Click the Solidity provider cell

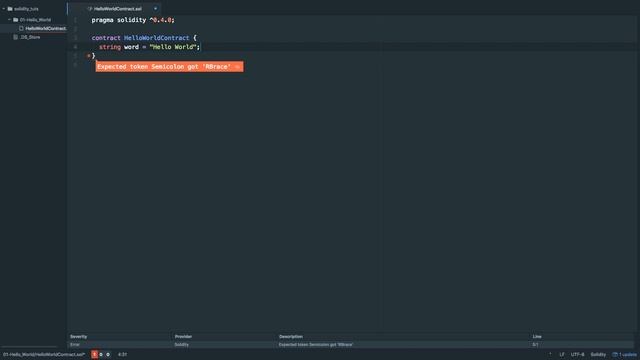pyautogui.click(x=182, y=345)
